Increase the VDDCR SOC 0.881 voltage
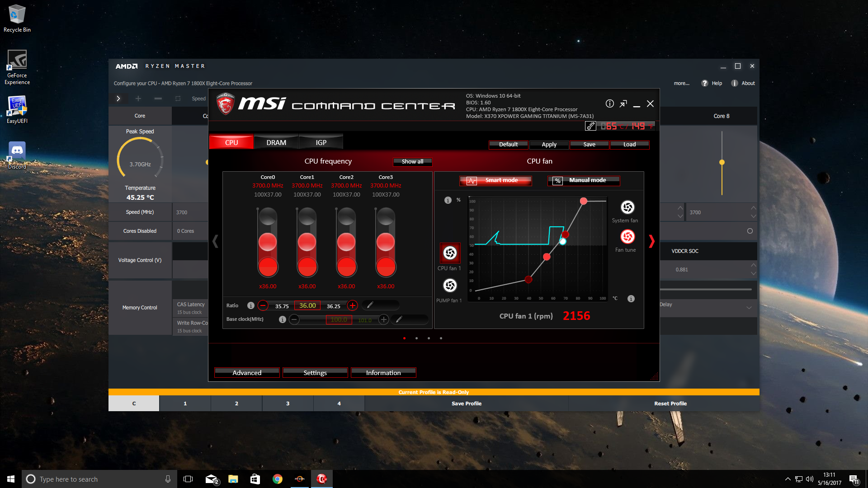Image resolution: width=868 pixels, height=488 pixels. point(753,265)
